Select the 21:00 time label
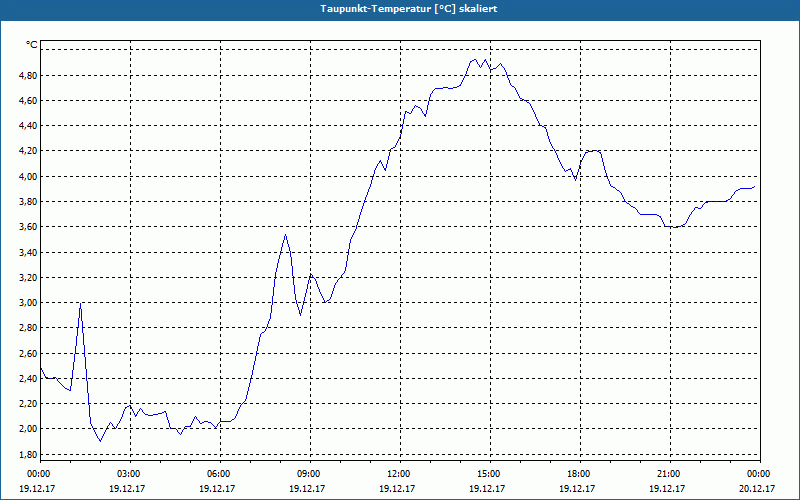Screen dimensions: 800x500 tap(669, 474)
